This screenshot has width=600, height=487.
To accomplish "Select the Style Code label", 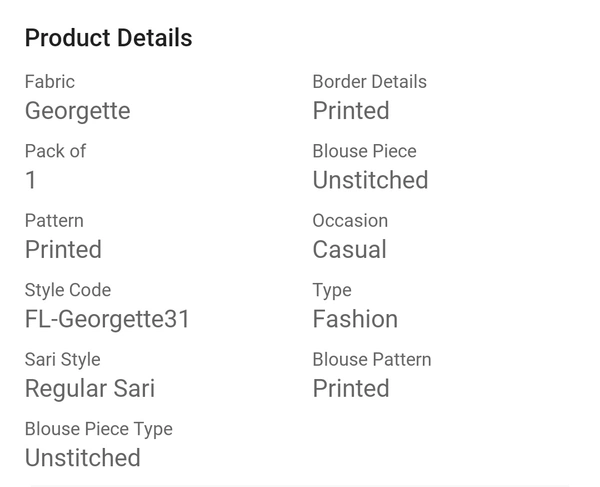I will 68,290.
